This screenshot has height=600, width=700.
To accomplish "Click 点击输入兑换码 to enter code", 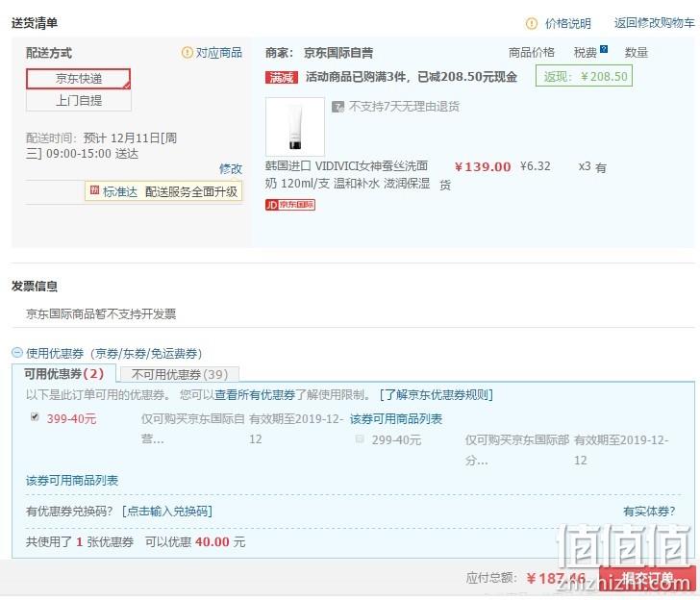I will 167,511.
